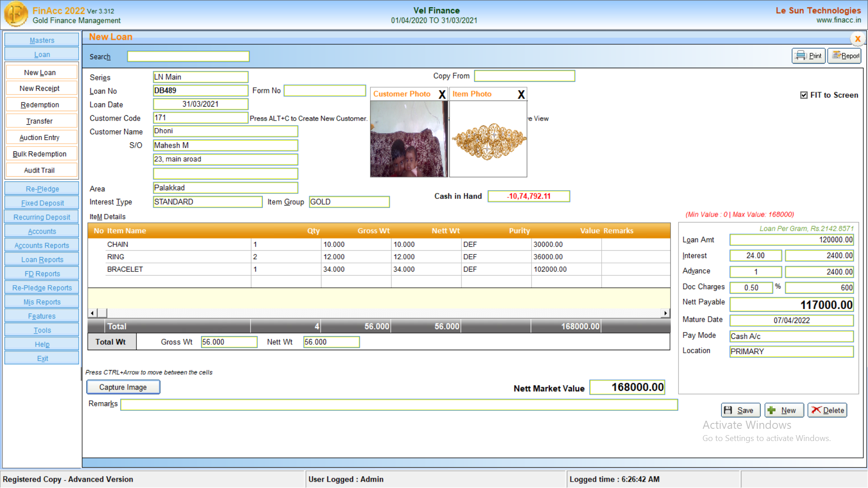Viewport: 868px width, 488px height.
Task: Click the right arrow of the item grid scrollbar
Action: click(665, 313)
